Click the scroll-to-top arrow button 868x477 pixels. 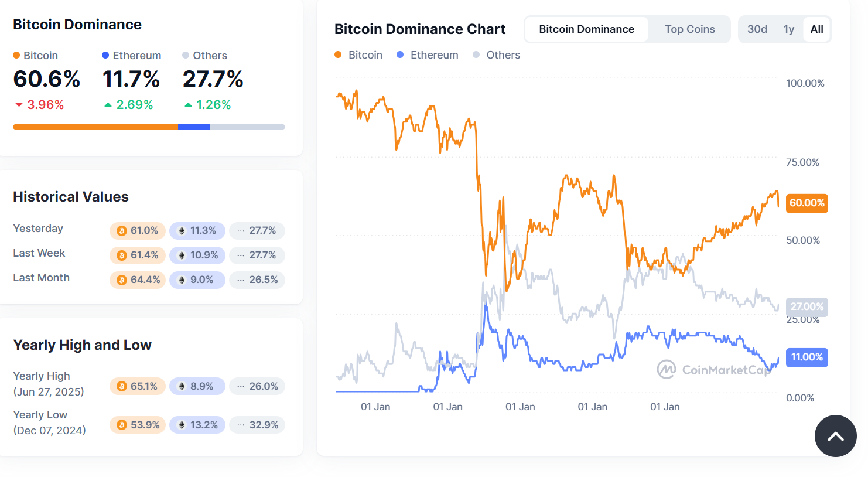click(836, 436)
